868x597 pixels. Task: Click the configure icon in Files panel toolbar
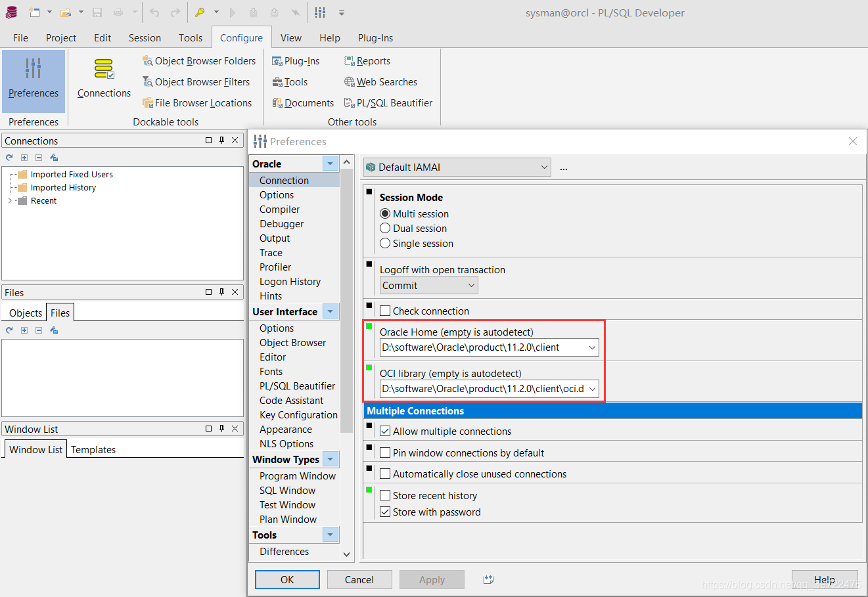pyautogui.click(x=54, y=330)
